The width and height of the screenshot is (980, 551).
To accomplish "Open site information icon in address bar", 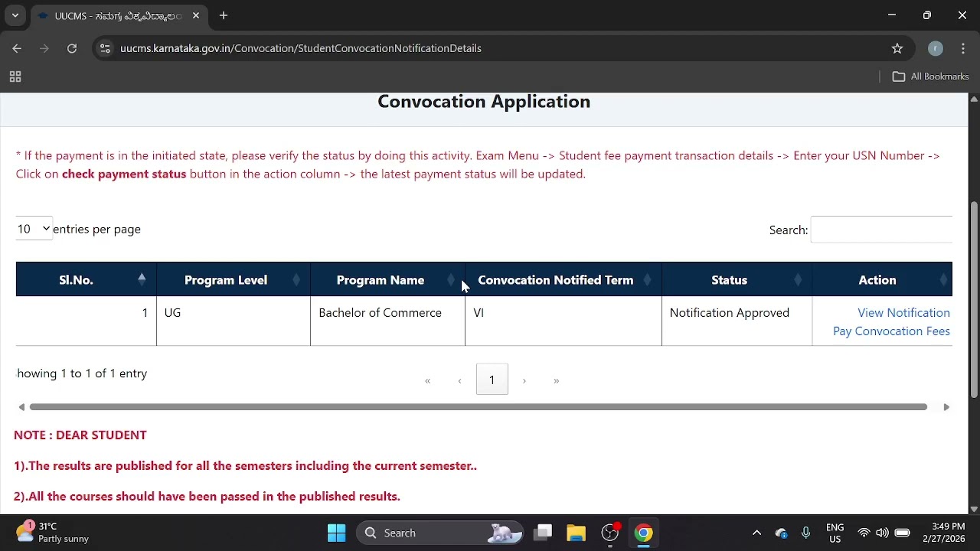I will pos(105,48).
